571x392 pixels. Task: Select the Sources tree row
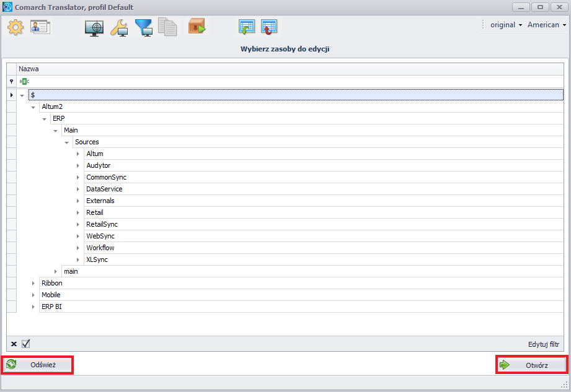click(318, 142)
